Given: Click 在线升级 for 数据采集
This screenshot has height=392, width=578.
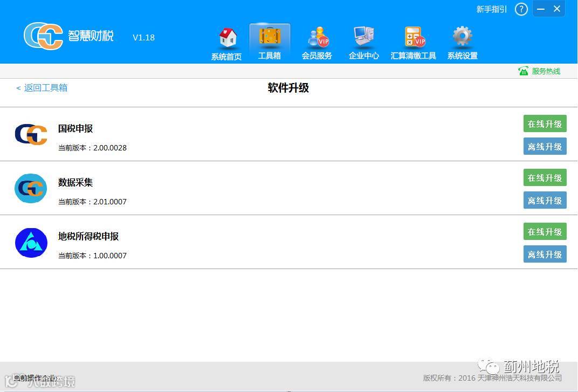Looking at the screenshot, I should click(545, 177).
